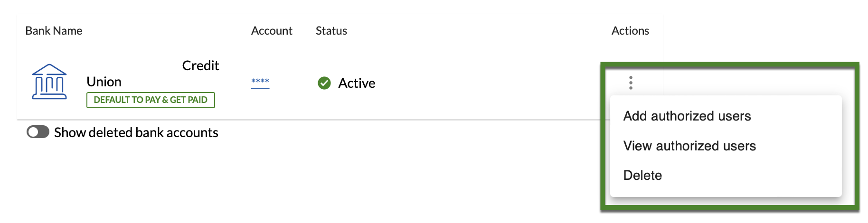Open the masked account number link

[x=260, y=82]
